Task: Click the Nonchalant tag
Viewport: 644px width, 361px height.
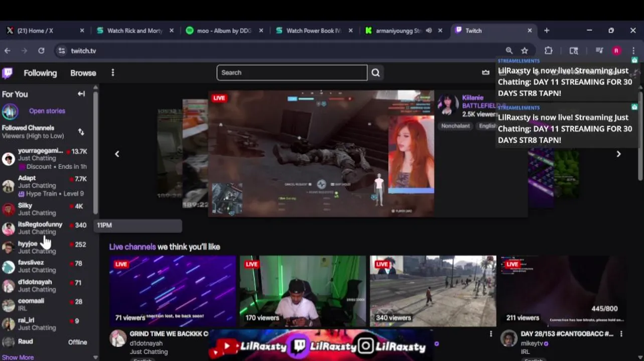Action: pos(455,126)
